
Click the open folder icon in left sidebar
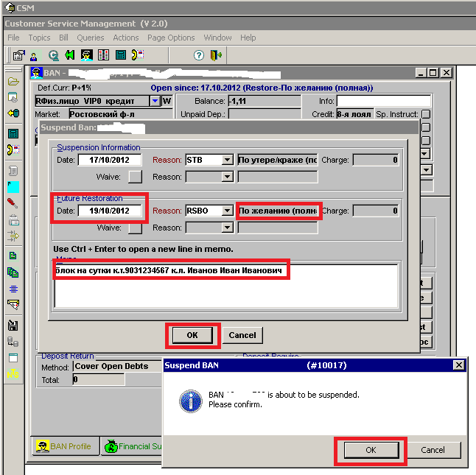(13, 82)
